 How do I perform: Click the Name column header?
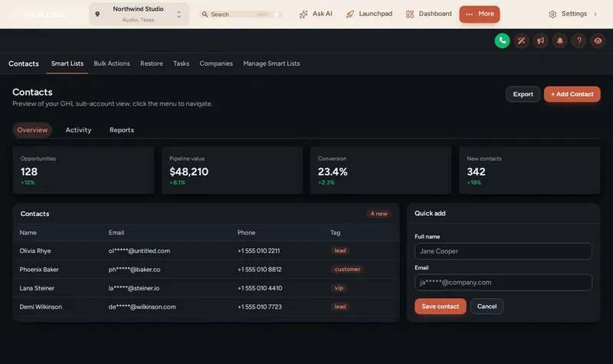point(28,233)
